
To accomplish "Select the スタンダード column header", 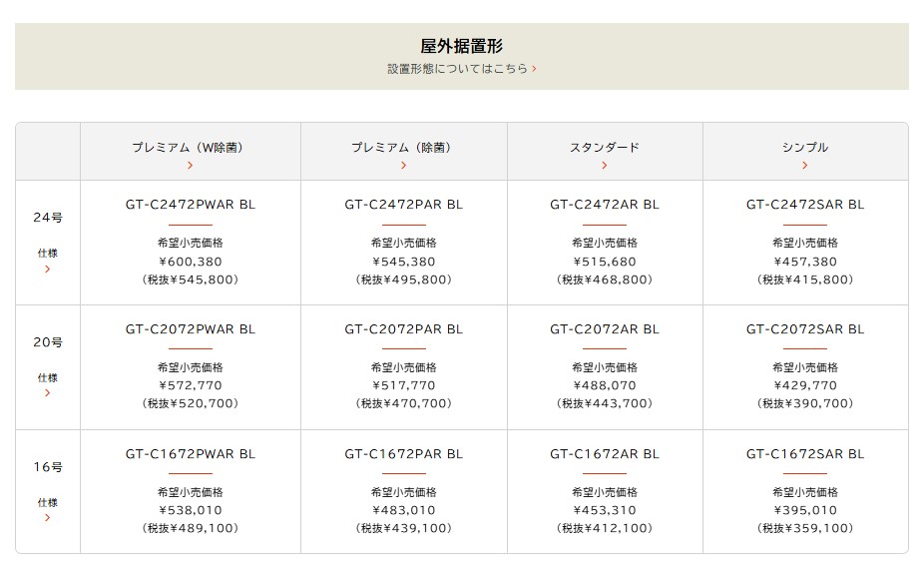I will tap(605, 148).
